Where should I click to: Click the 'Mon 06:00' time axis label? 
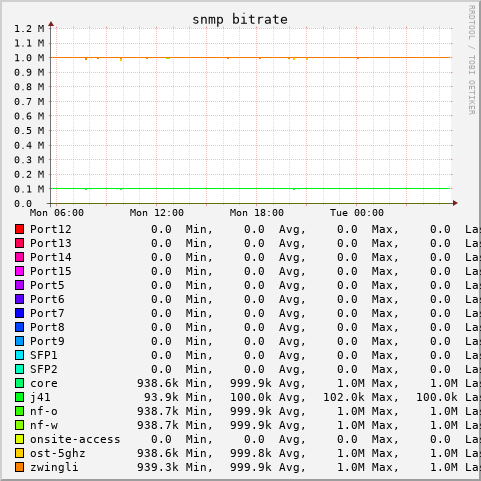tap(57, 213)
